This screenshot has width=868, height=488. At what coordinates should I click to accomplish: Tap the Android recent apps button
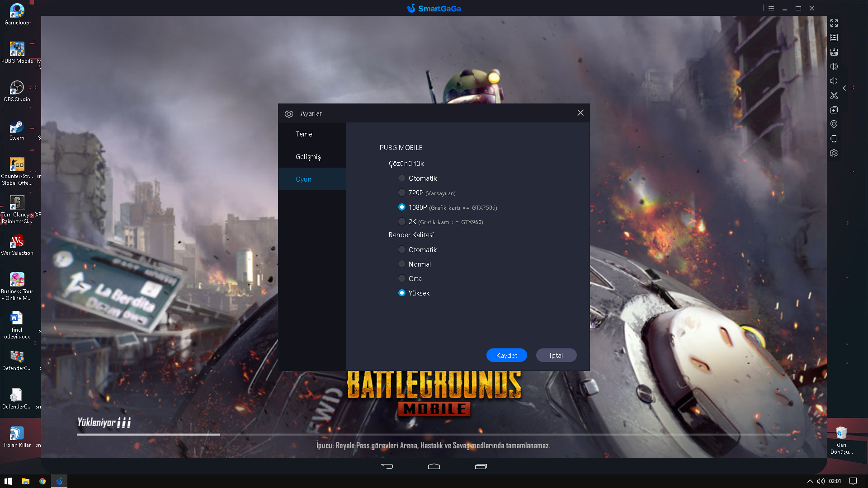pyautogui.click(x=481, y=466)
